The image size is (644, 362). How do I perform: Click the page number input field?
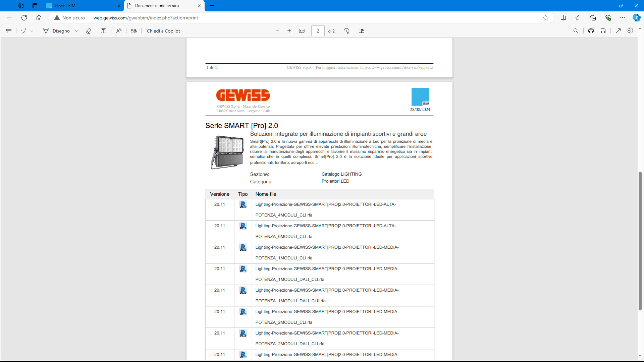pos(318,31)
